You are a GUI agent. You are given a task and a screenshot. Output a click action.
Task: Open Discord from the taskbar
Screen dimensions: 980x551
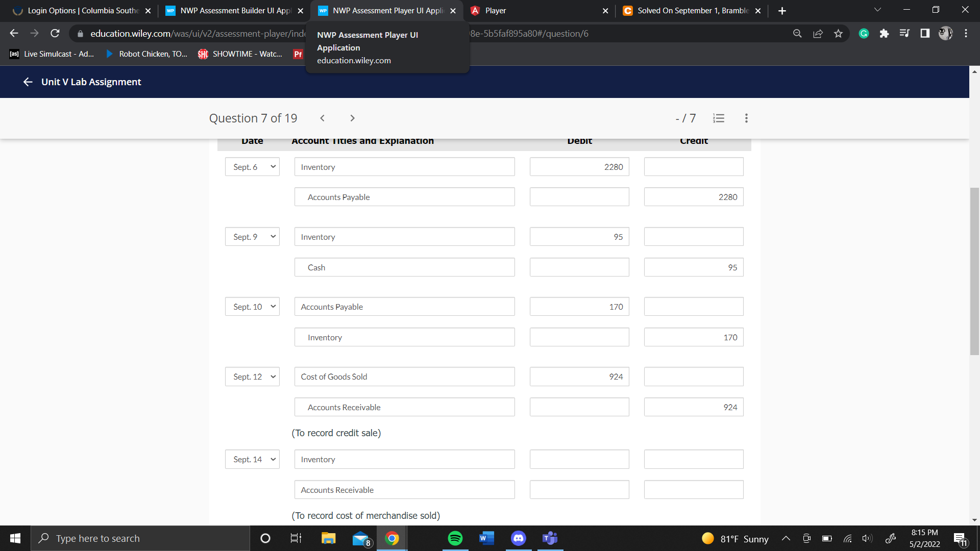tap(518, 538)
